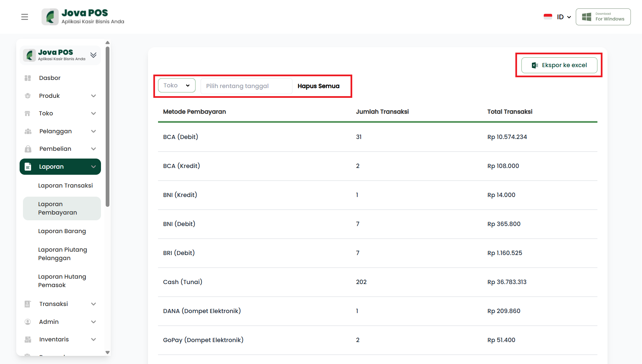Click the hamburger menu icon
This screenshot has height=364, width=642.
tap(25, 17)
